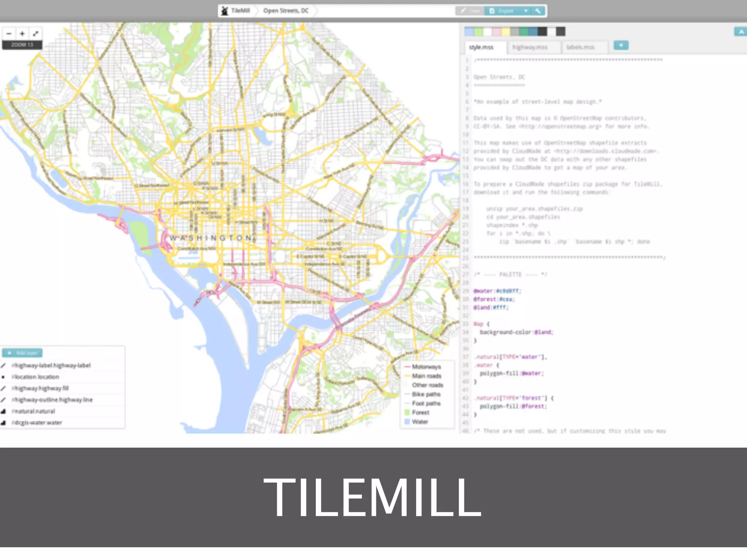The height and width of the screenshot is (560, 747).
Task: Click line geometry icon of #highway-outline layer
Action: pyautogui.click(x=3, y=400)
